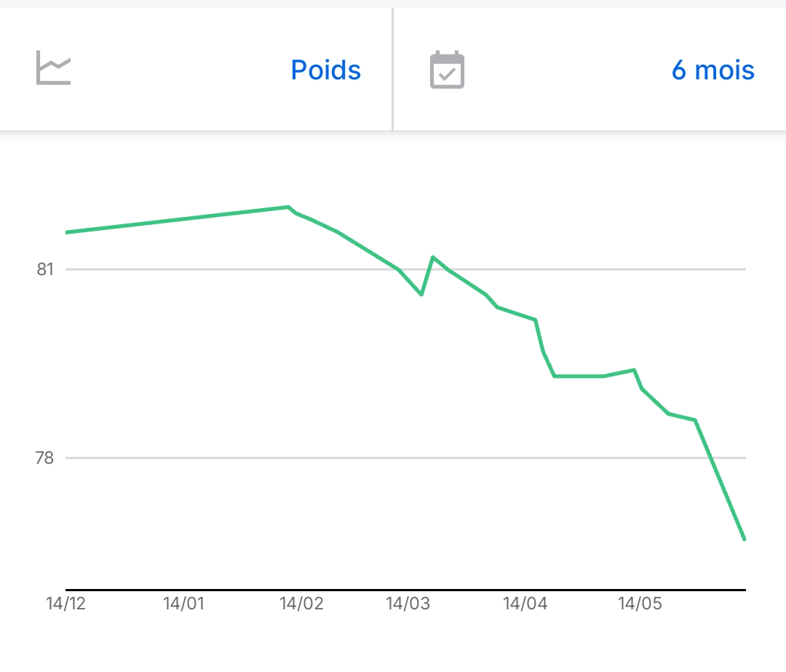Open the 6 mois period selector

tap(712, 70)
